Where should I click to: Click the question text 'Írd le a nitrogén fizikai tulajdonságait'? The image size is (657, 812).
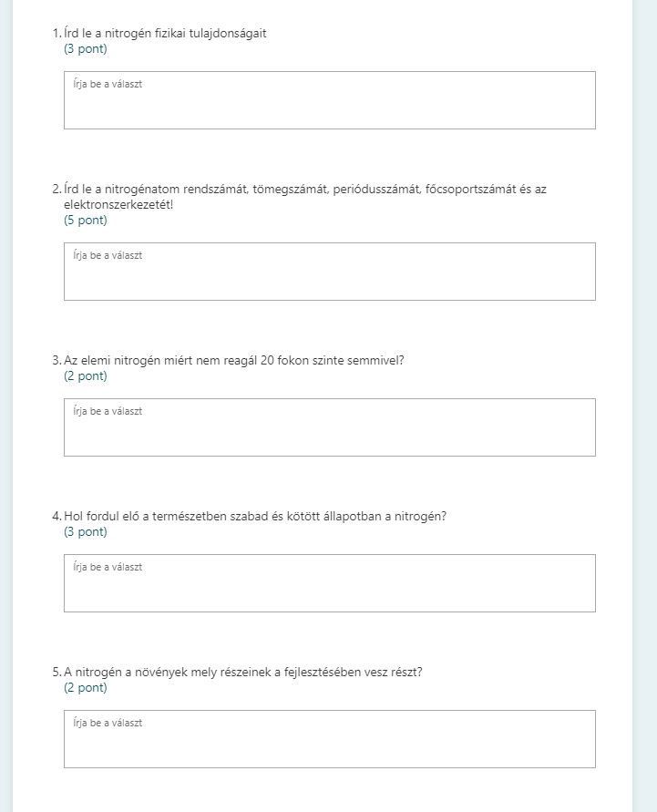165,34
